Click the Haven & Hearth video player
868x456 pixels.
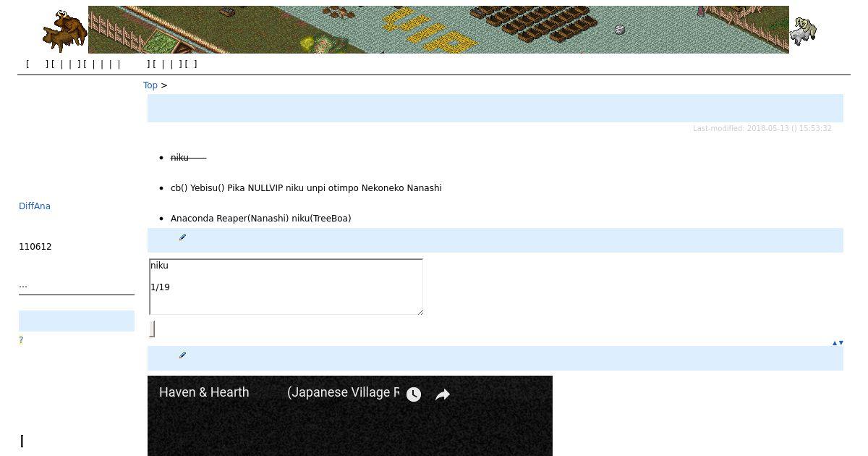350,416
